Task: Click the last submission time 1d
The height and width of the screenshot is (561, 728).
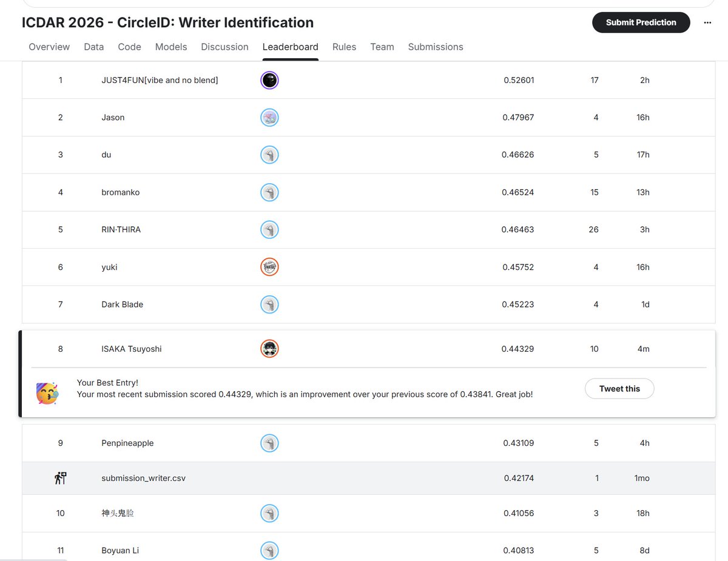Action: click(x=645, y=304)
